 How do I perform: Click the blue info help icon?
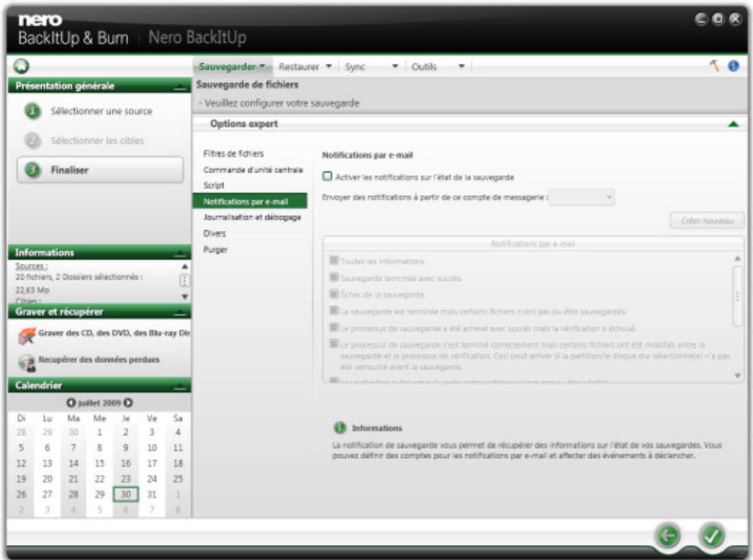[733, 66]
